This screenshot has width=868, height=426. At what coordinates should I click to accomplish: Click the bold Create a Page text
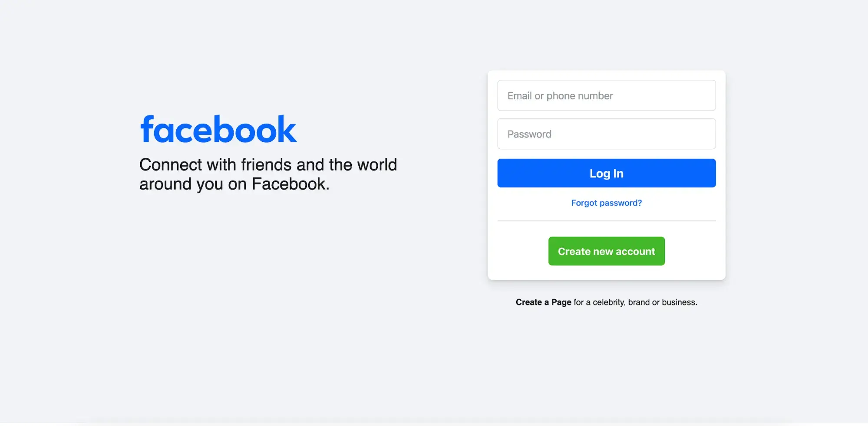(543, 302)
